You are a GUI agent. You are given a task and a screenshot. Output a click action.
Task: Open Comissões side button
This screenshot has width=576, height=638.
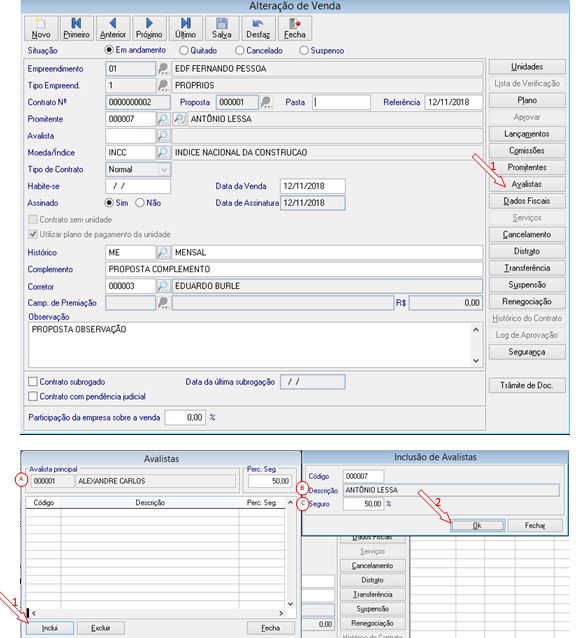[x=527, y=151]
